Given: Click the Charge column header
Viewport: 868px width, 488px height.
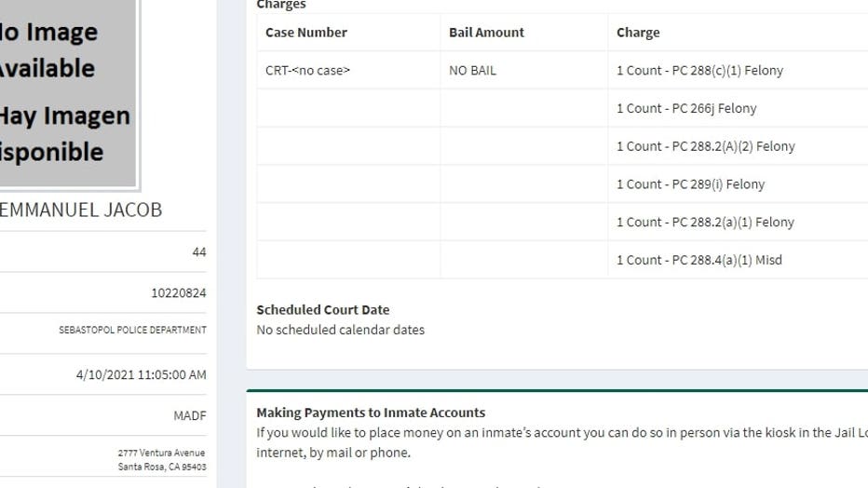Looking at the screenshot, I should (638, 33).
